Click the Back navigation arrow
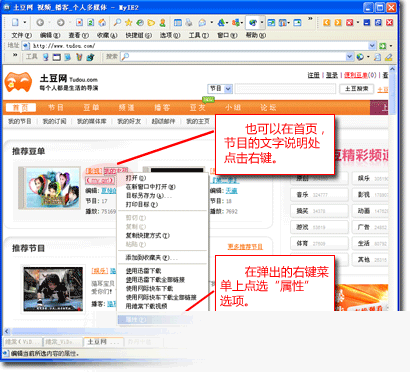 40,22
